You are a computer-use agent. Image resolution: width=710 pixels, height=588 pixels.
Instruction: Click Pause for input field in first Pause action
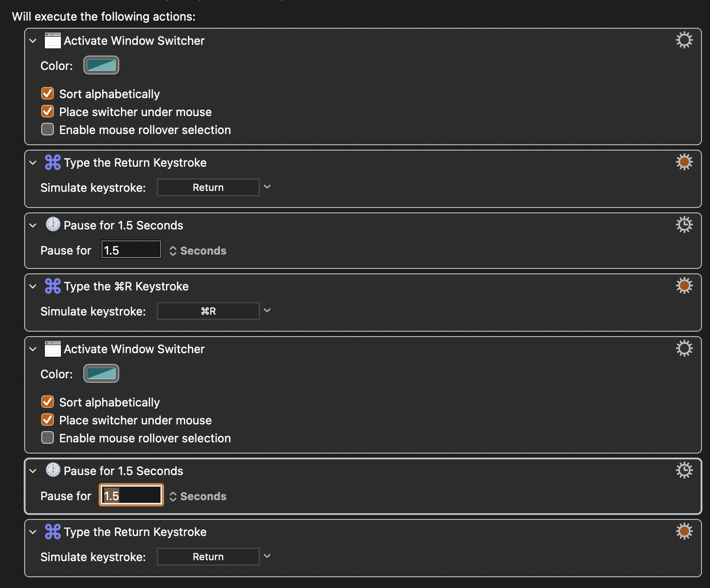click(131, 250)
